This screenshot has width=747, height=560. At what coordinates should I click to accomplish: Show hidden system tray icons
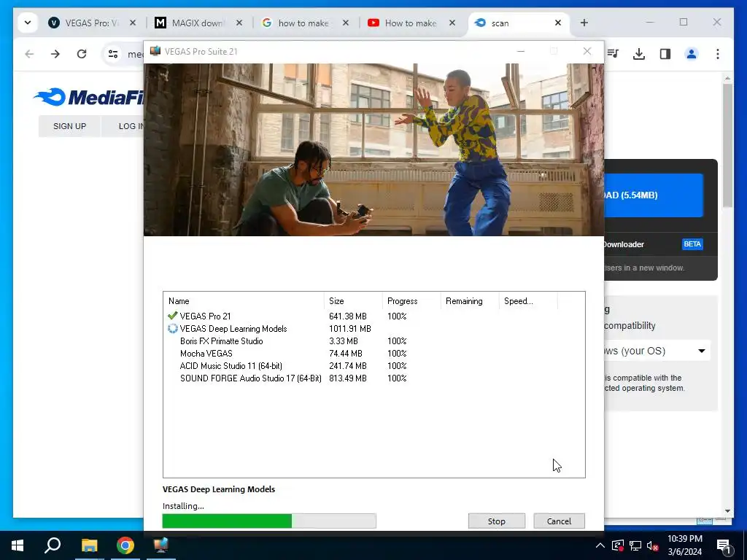(x=600, y=545)
